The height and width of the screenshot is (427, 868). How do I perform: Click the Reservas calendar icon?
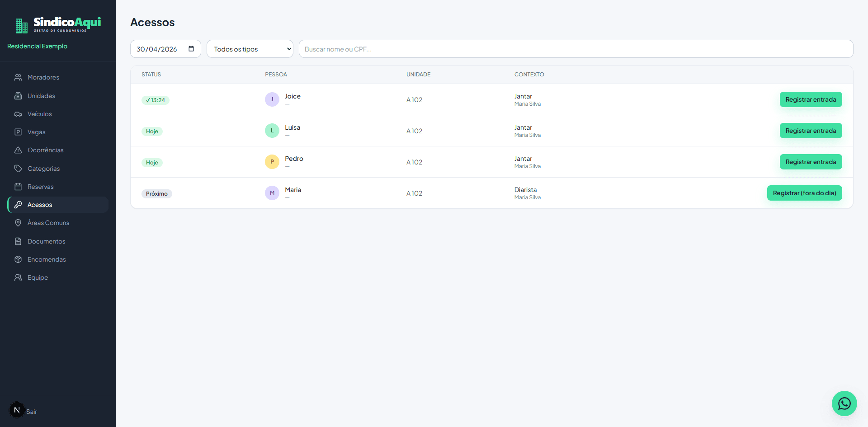coord(18,187)
